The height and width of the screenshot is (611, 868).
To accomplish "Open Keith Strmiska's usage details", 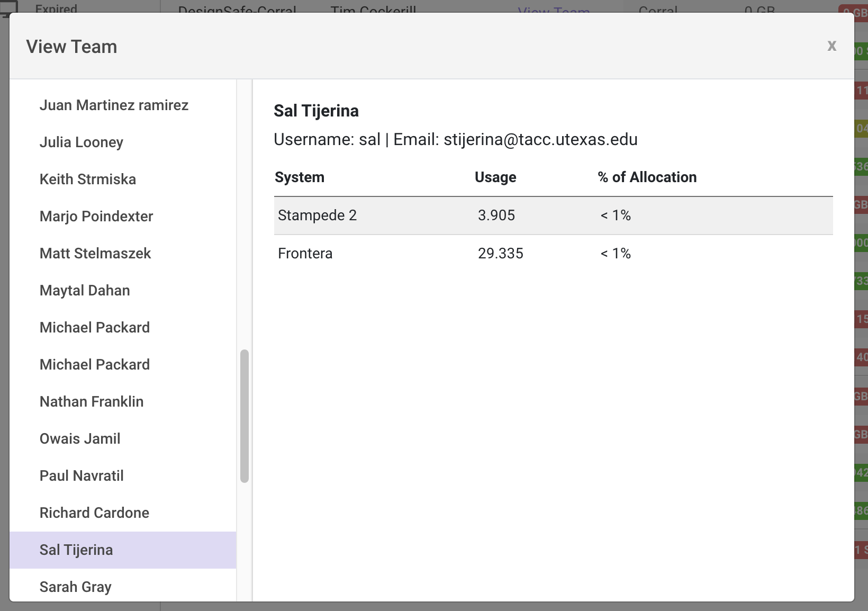I will (88, 179).
